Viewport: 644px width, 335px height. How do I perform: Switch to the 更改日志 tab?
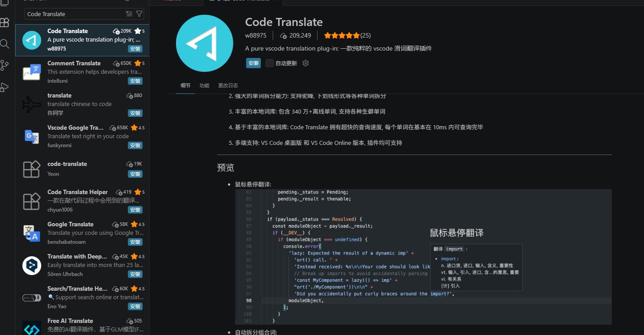point(228,85)
